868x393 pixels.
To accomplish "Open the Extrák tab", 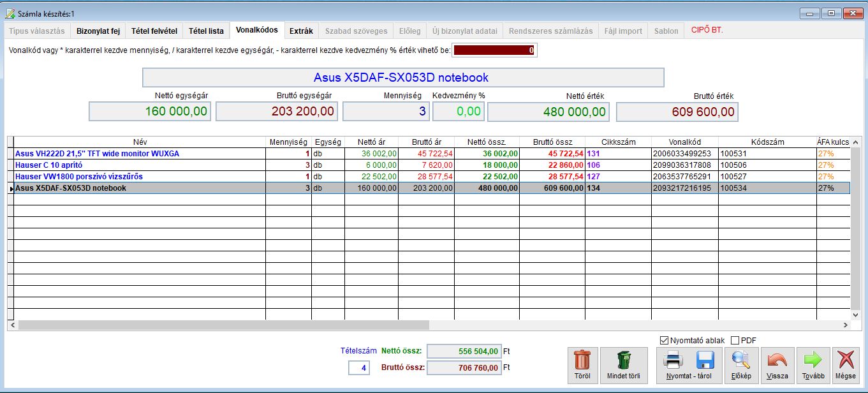I will (301, 31).
